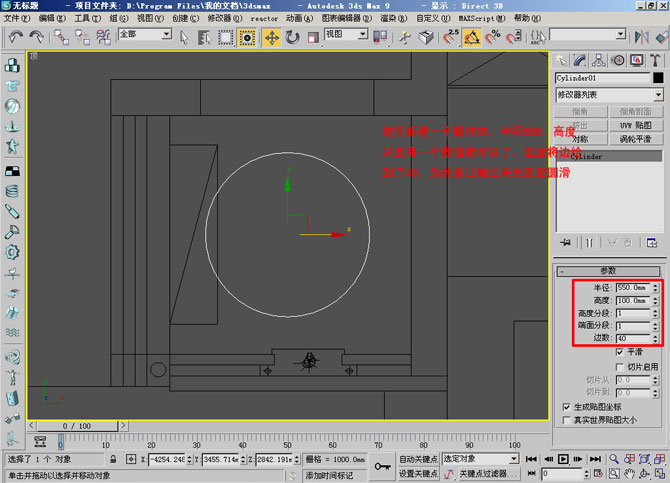Screen dimensions: 670x483
Task: Open the Modify command panel tab
Action: coord(580,61)
